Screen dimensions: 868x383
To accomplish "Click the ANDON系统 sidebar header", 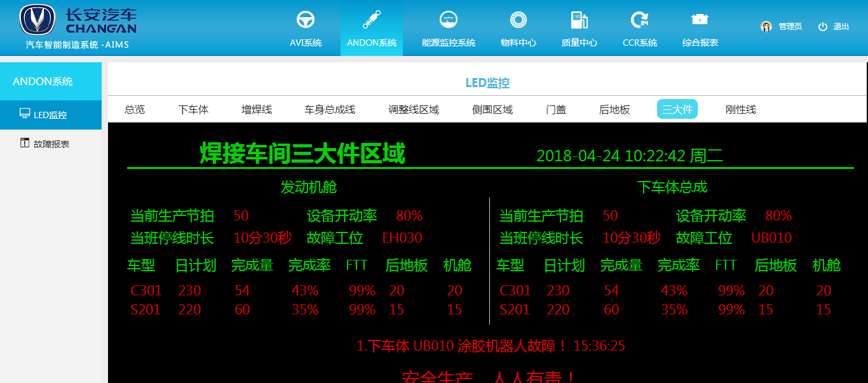I will pos(51,81).
